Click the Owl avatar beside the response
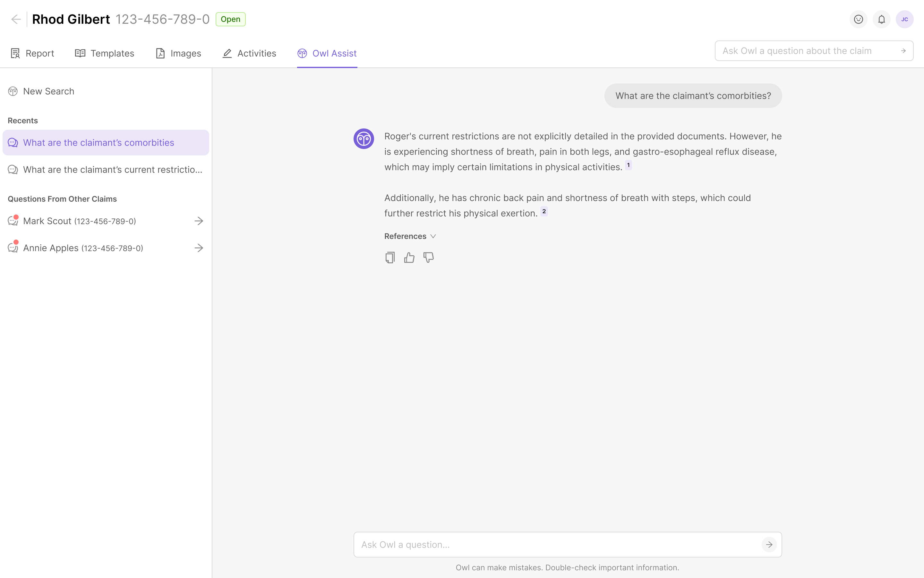The height and width of the screenshot is (578, 924). click(364, 139)
